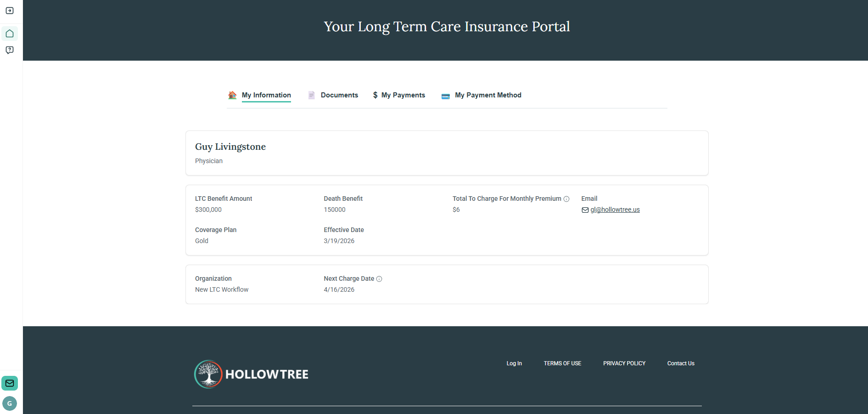
Task: Click the help question bubble icon
Action: coord(10,50)
